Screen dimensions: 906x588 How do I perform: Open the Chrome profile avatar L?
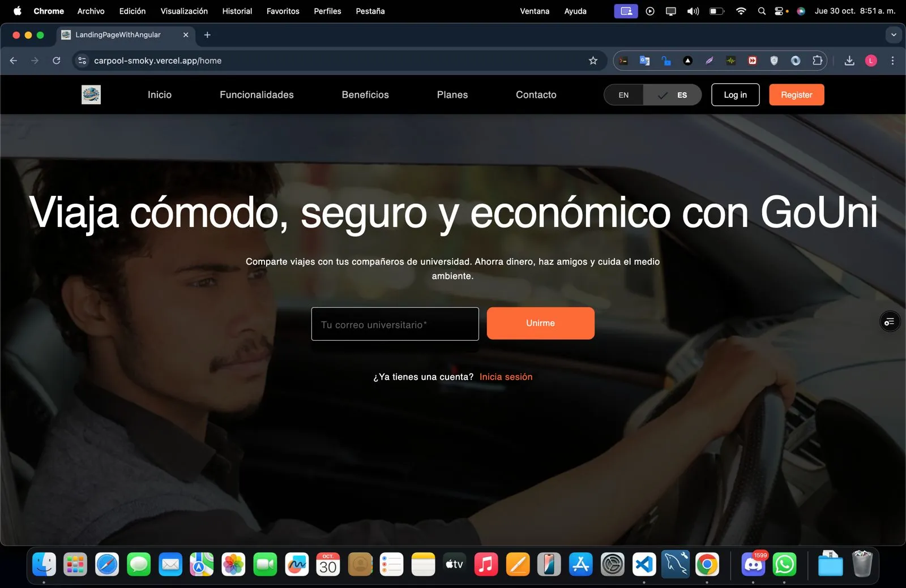tap(871, 61)
